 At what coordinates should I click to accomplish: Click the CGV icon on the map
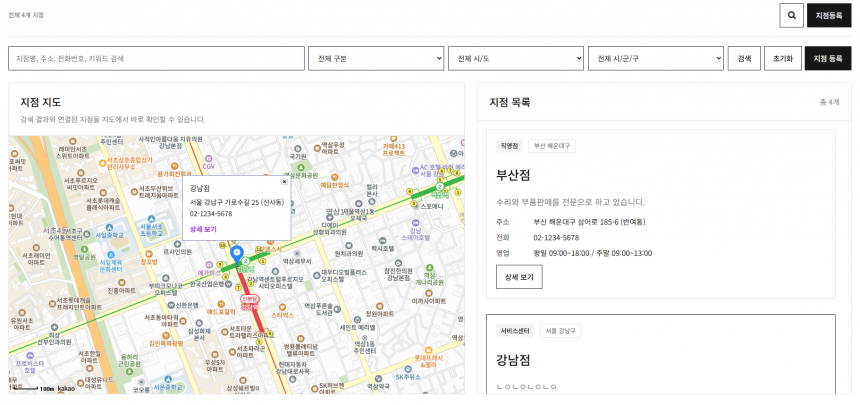coord(208,159)
